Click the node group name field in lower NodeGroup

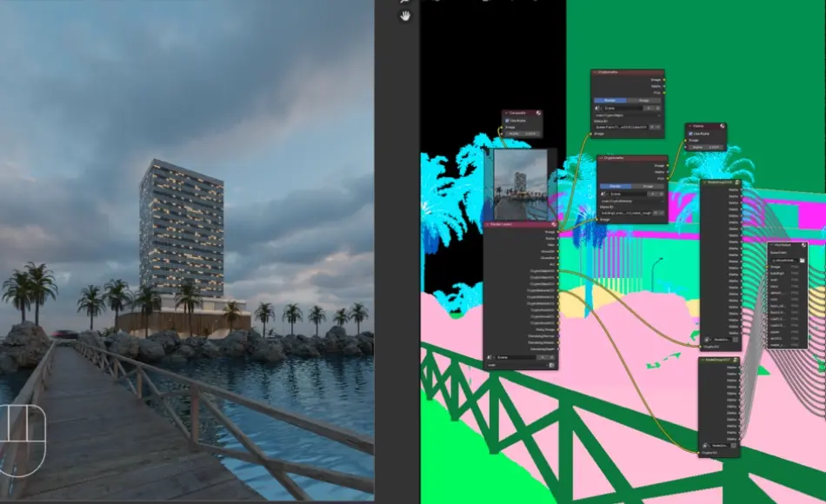click(719, 446)
